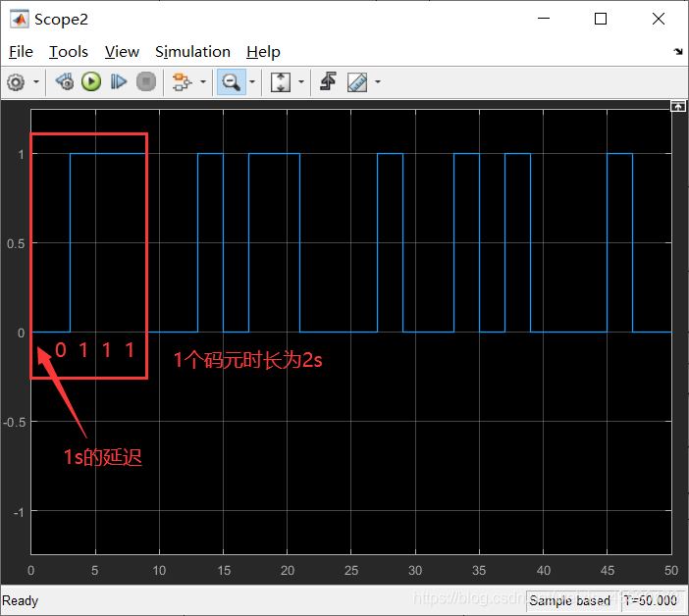Open the Simulation menu
This screenshot has height=616, width=689.
[192, 52]
